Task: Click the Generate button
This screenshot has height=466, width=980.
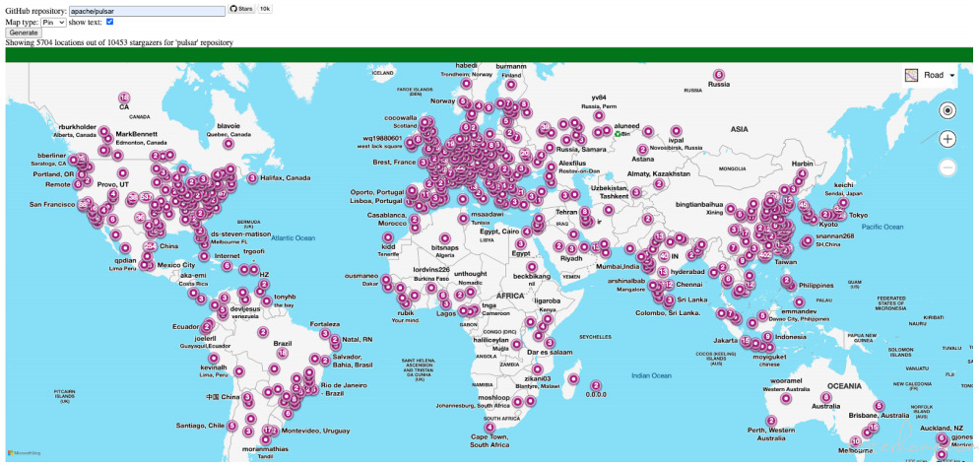Action: pyautogui.click(x=23, y=33)
